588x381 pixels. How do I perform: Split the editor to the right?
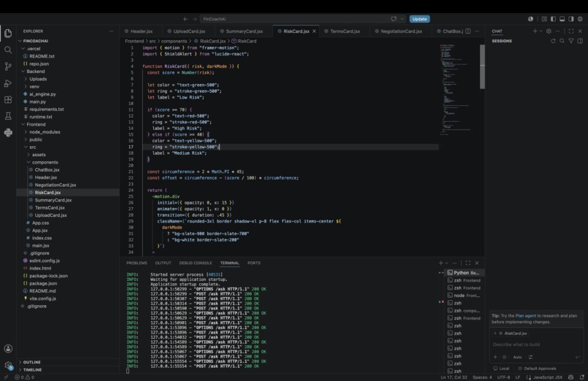[x=468, y=31]
